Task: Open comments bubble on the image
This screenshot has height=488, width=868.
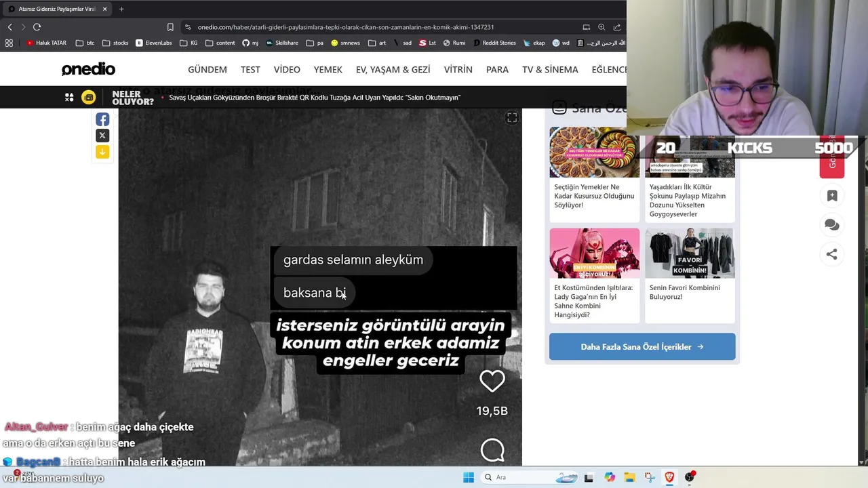Action: (492, 450)
